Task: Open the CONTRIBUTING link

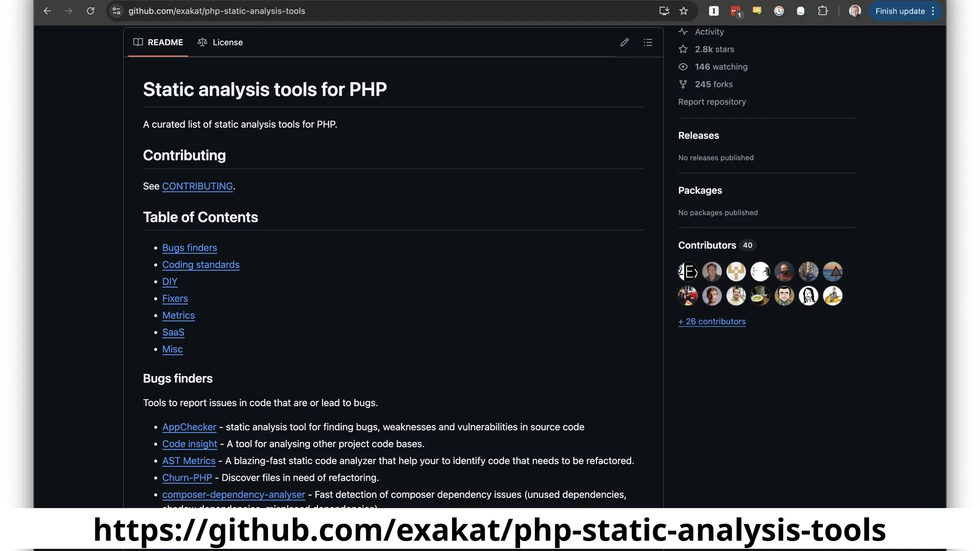Action: coord(197,186)
